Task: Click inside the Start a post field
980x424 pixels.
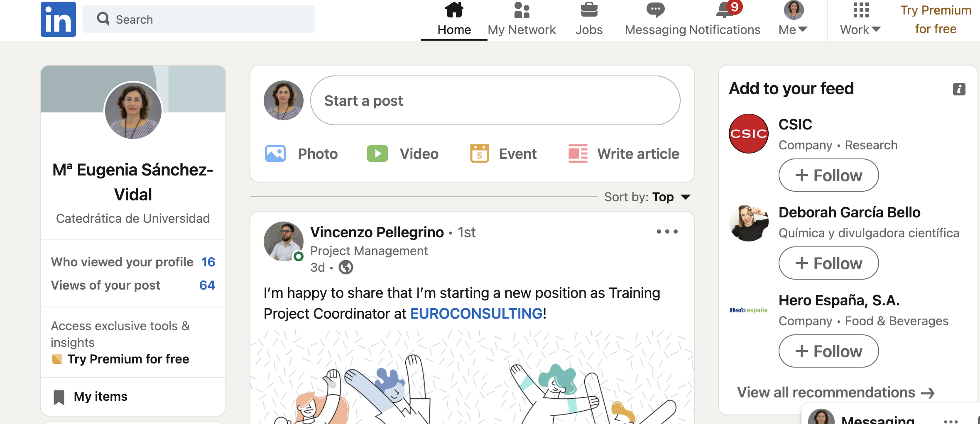Action: [494, 100]
